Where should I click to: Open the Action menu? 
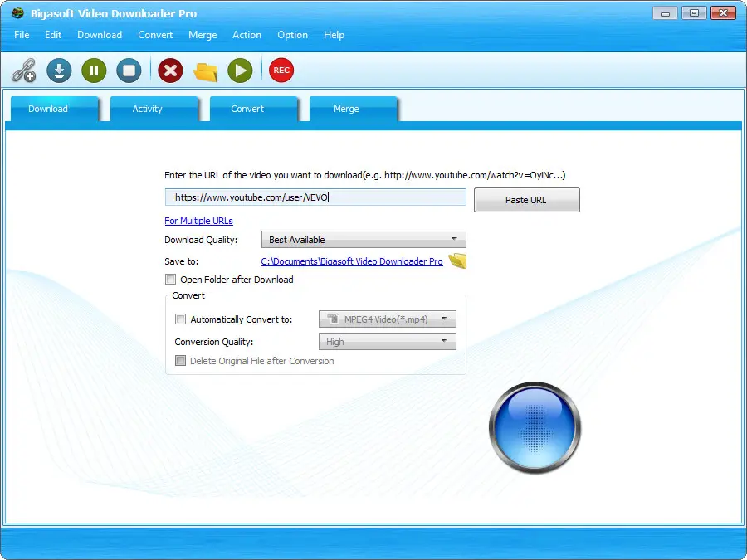pyautogui.click(x=247, y=35)
